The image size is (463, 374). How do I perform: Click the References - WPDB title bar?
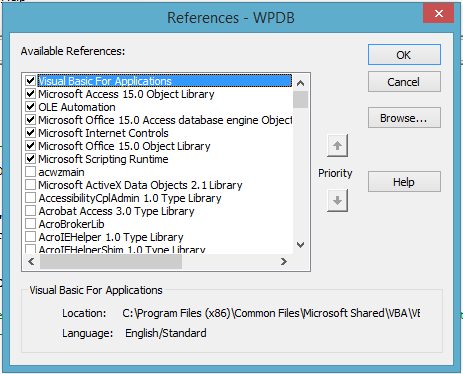click(x=231, y=17)
